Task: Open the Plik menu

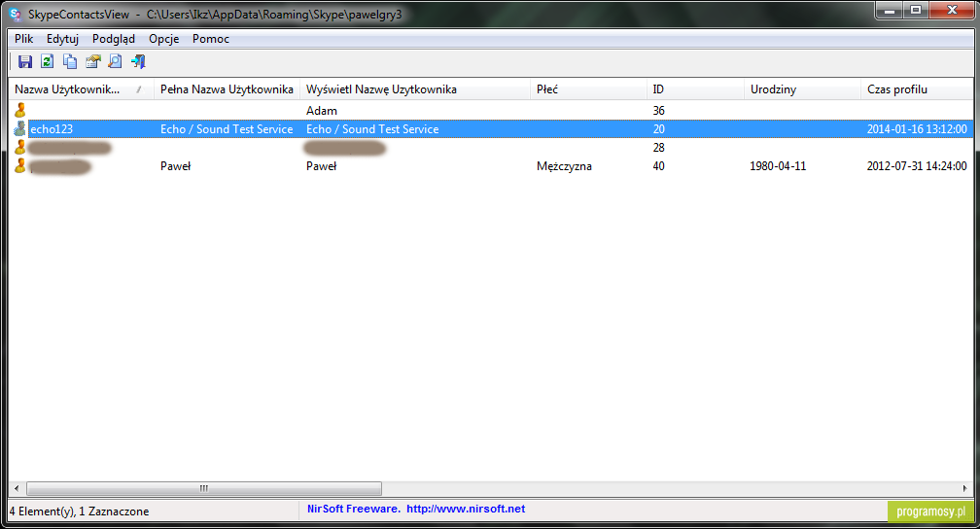Action: point(23,39)
